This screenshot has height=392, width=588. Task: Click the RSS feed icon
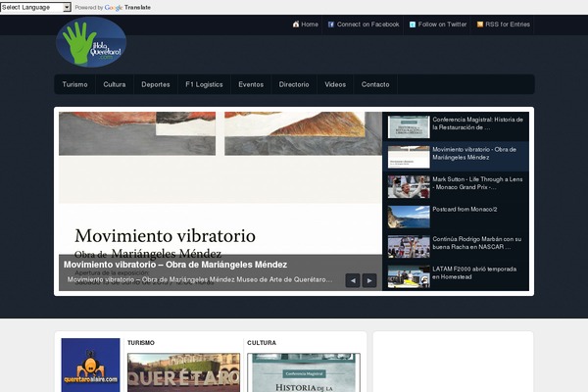[480, 24]
